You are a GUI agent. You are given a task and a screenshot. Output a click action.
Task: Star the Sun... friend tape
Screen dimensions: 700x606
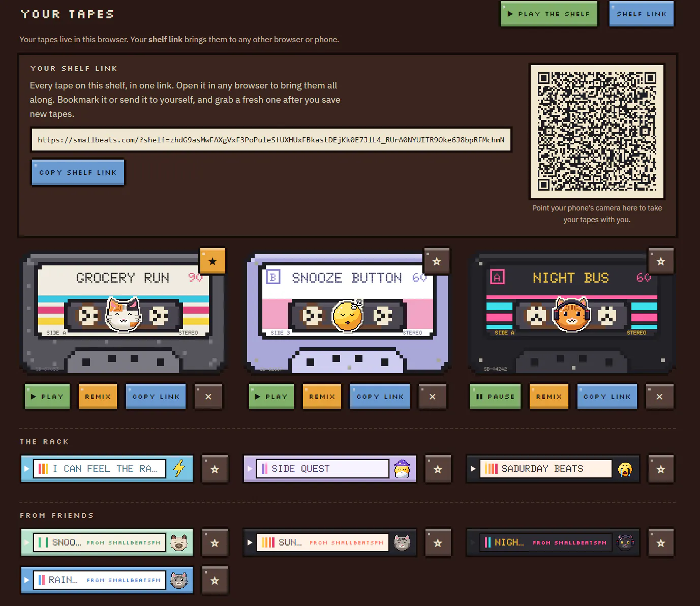pos(438,543)
